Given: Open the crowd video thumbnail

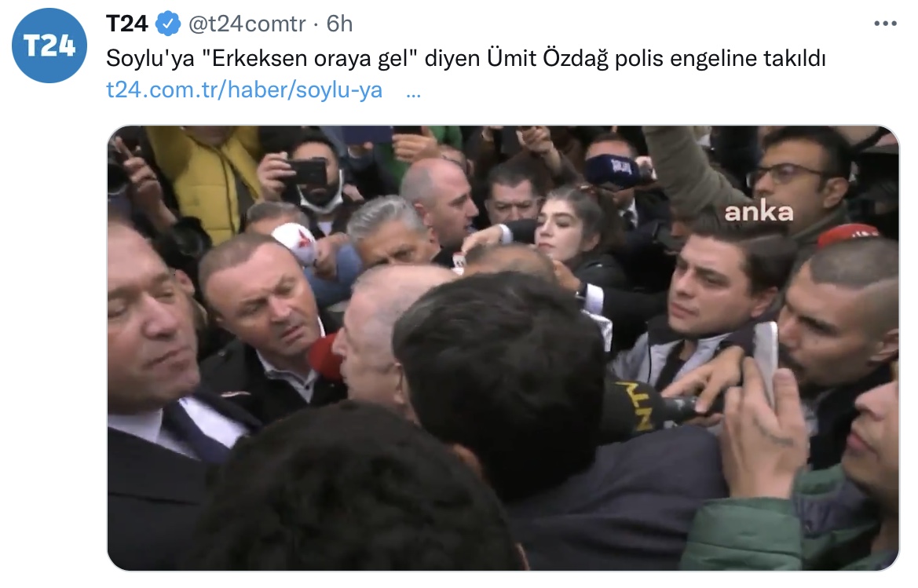Looking at the screenshot, I should (503, 348).
